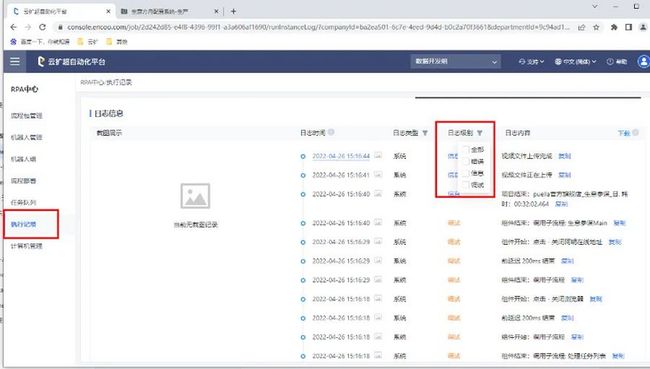This screenshot has width=650, height=369.
Task: Click the filter icon beside 日志级别
Action: click(x=480, y=133)
